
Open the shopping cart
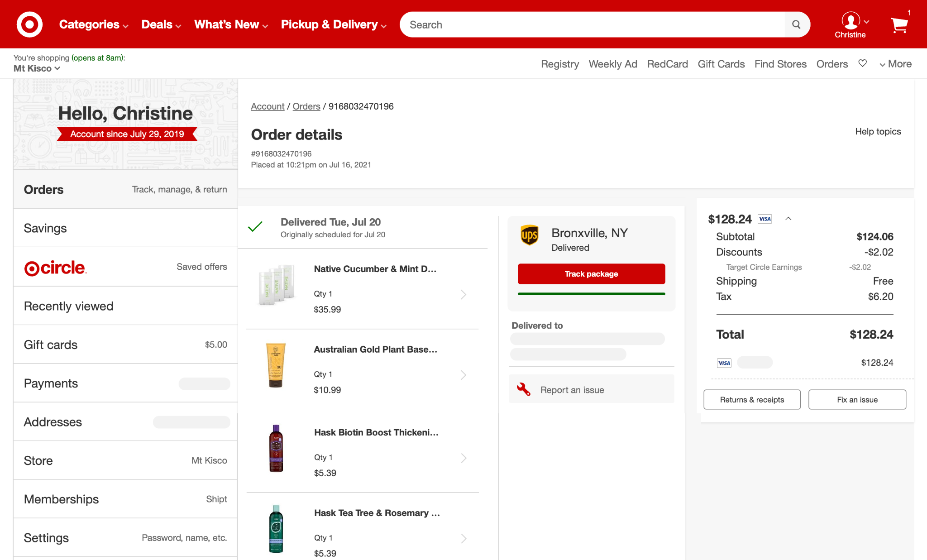[899, 26]
